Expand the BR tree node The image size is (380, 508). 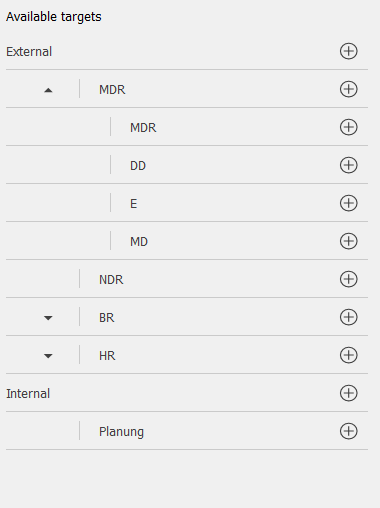click(x=48, y=318)
